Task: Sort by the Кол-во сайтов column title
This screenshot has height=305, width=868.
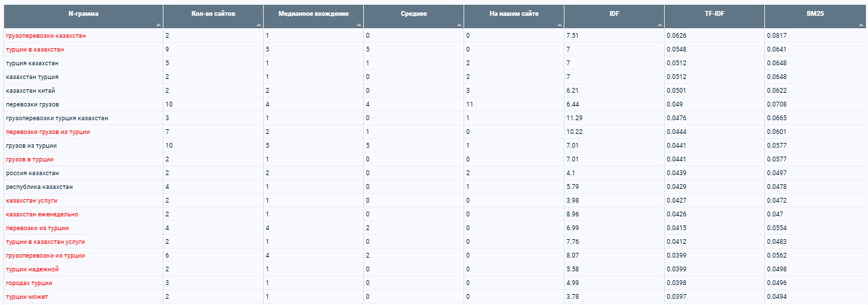Action: 213,14
